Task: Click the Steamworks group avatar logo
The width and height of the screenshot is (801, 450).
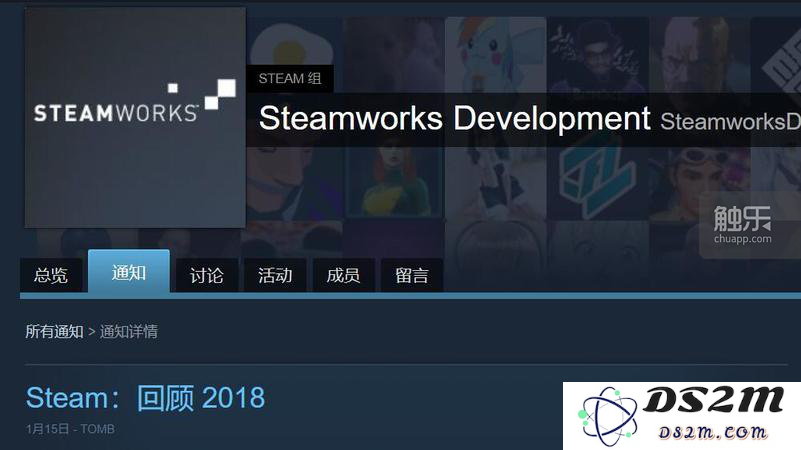Action: [x=135, y=117]
